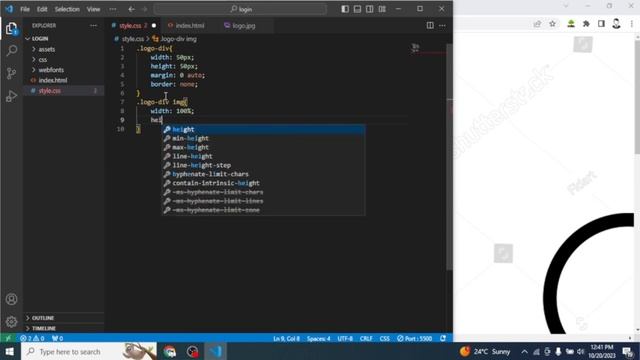
Task: Open the Manage gear icon
Action: click(x=11, y=322)
